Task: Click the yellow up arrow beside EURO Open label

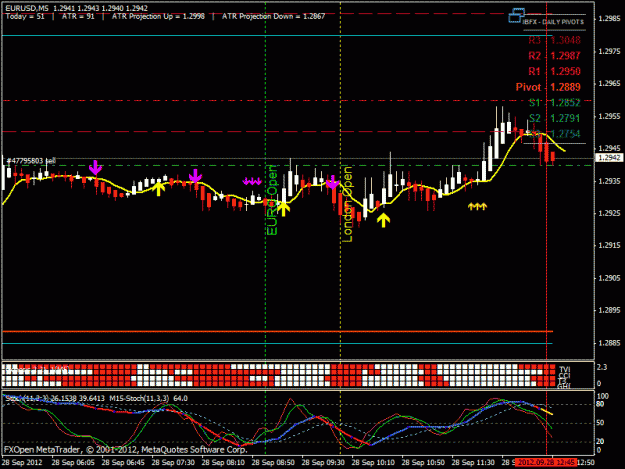Action: pos(283,209)
